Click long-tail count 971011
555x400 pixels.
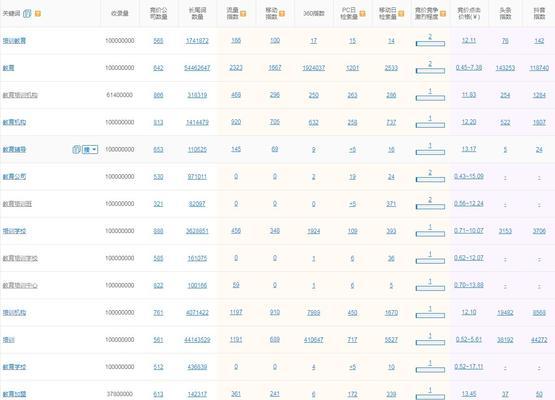coord(197,176)
